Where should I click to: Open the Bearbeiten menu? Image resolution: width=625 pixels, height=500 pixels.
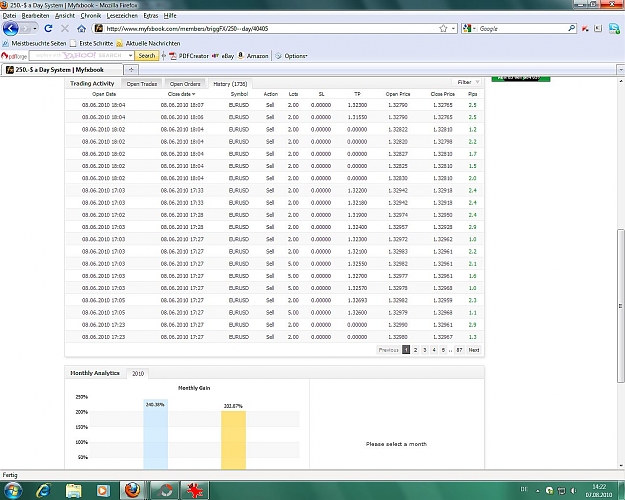(35, 16)
